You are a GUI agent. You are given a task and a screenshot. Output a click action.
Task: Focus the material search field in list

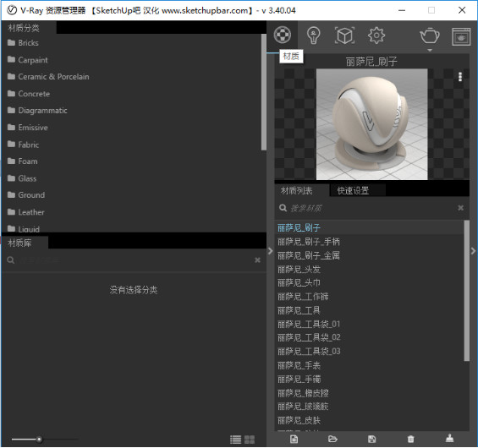point(371,208)
